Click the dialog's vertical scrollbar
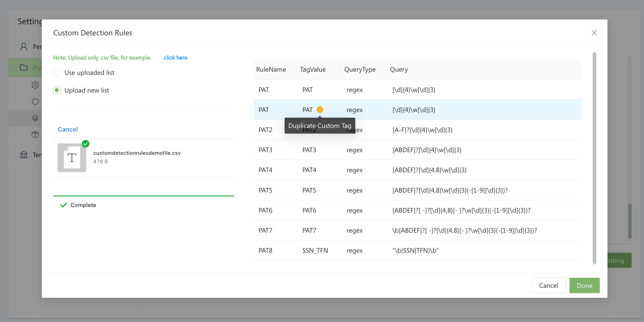644x322 pixels. pyautogui.click(x=594, y=158)
